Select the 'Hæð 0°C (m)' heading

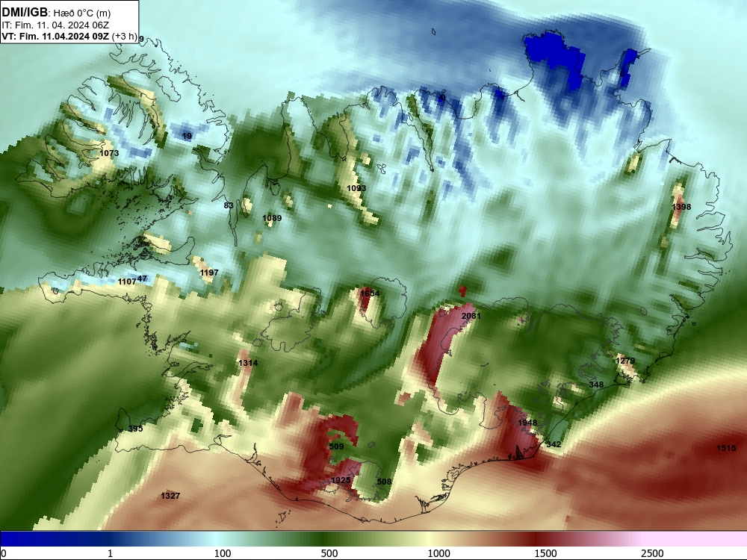[x=82, y=13]
